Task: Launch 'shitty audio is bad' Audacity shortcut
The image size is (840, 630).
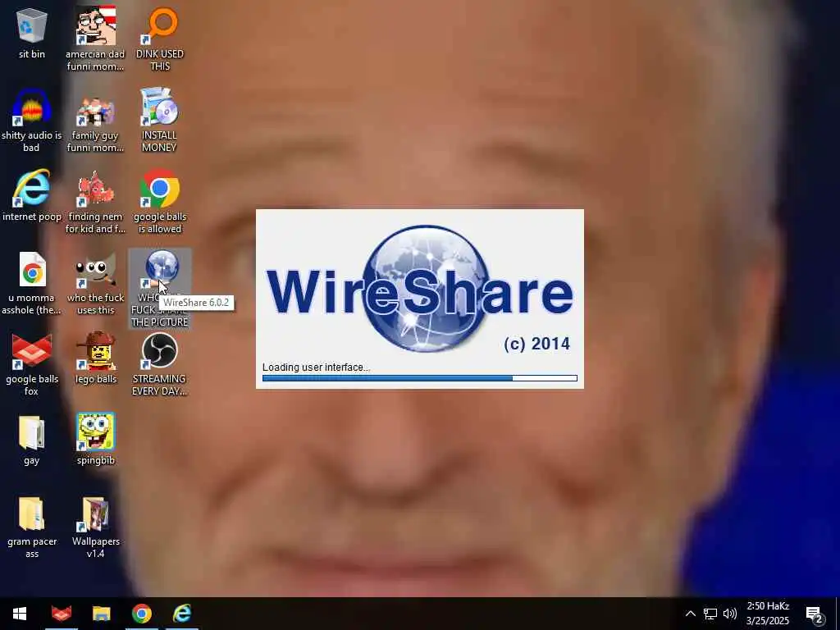Action: point(32,120)
